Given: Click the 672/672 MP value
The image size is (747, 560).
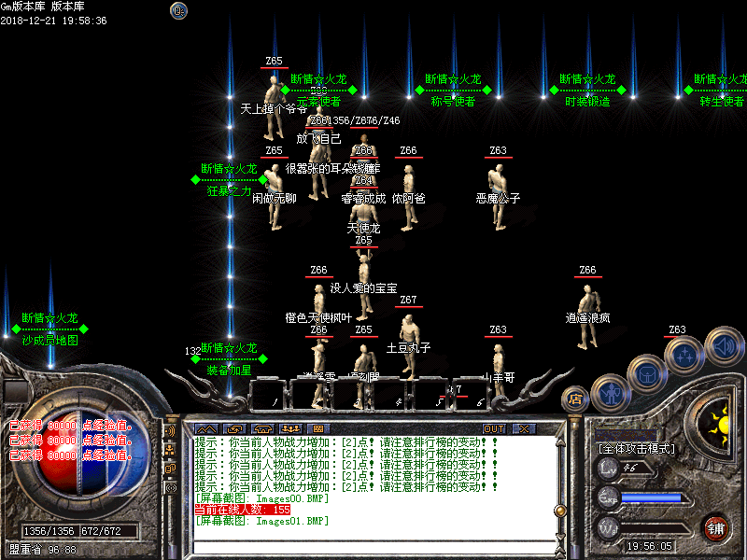Looking at the screenshot, I should (x=102, y=530).
